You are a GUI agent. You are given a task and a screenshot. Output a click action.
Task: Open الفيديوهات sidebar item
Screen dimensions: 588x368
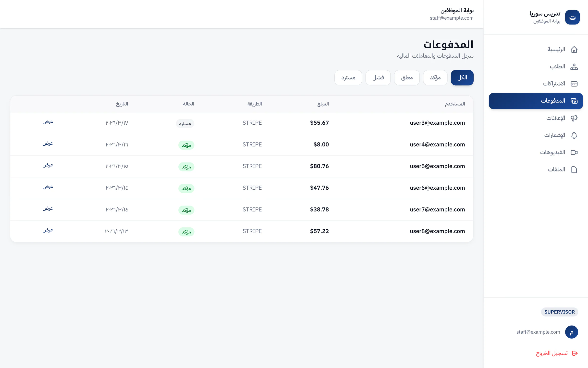click(x=536, y=153)
